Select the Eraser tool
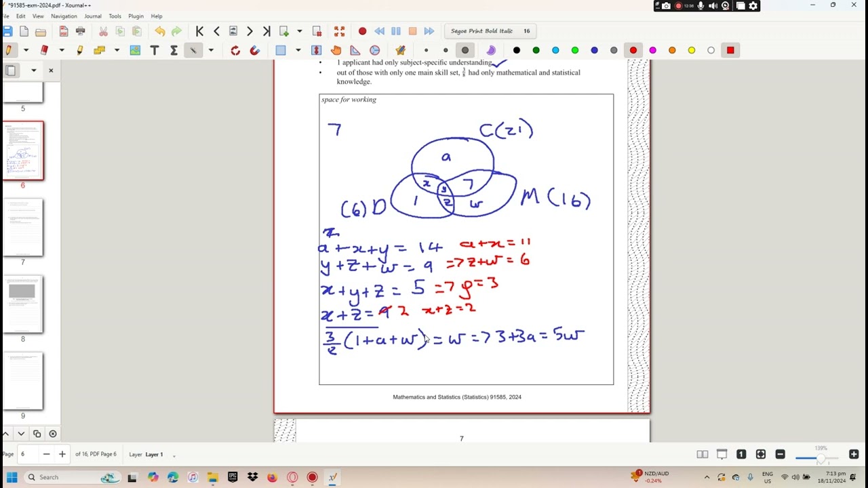 [44, 50]
